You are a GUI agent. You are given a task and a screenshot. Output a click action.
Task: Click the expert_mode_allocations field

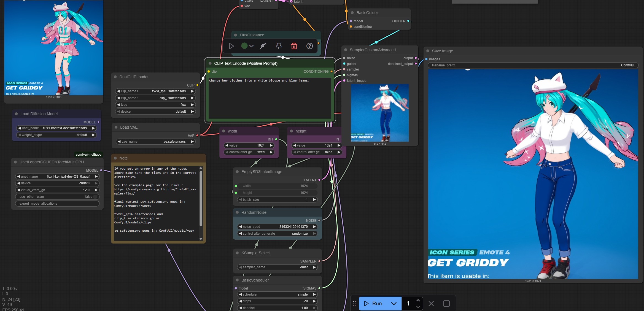point(57,204)
